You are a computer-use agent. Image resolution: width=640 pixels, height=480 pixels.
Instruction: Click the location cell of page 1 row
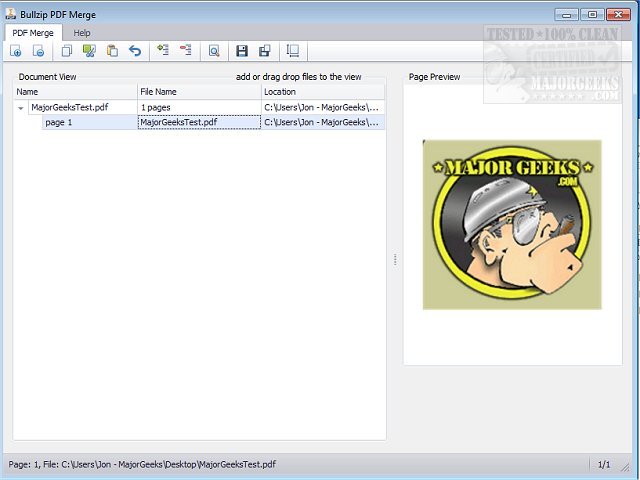pos(323,122)
